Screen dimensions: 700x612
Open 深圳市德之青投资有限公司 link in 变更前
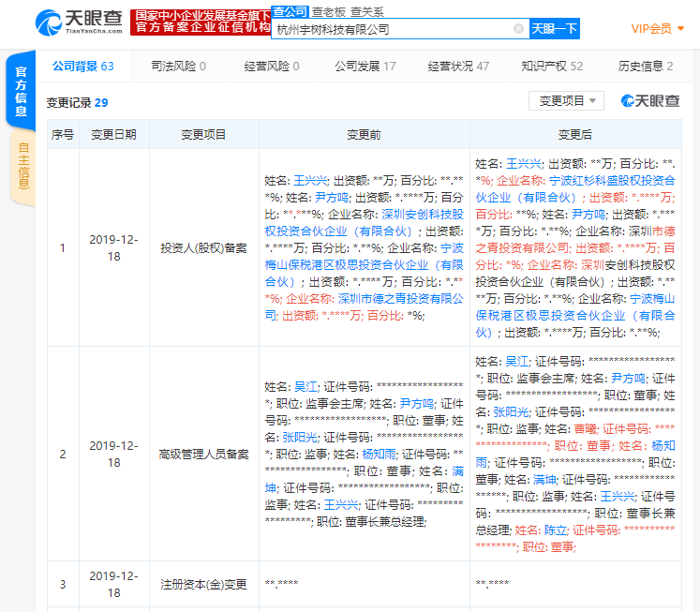click(x=364, y=307)
